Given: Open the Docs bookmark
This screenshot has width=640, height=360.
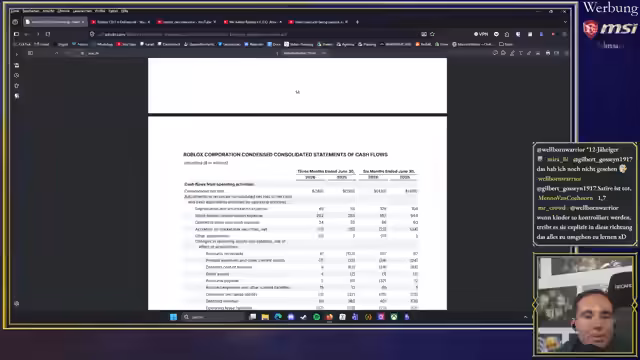Looking at the screenshot, I should coord(274,44).
